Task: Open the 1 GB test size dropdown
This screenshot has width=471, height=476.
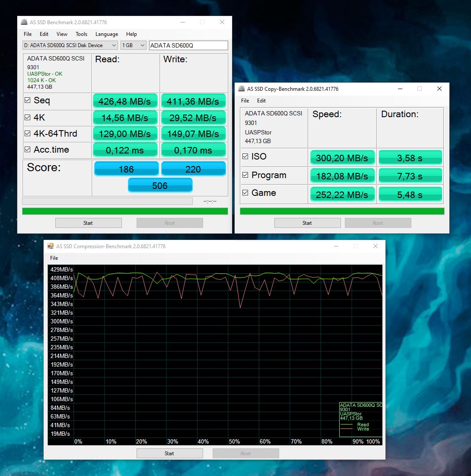Action: (134, 45)
